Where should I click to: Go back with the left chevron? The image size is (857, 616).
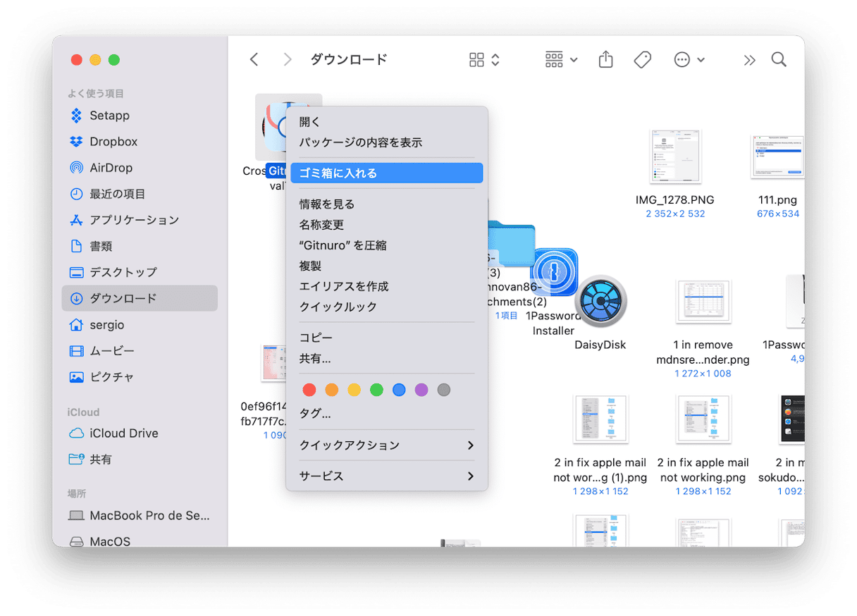(x=254, y=60)
